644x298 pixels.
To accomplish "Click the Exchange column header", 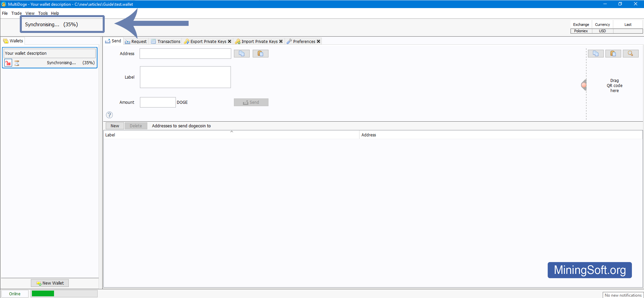I will click(x=581, y=25).
